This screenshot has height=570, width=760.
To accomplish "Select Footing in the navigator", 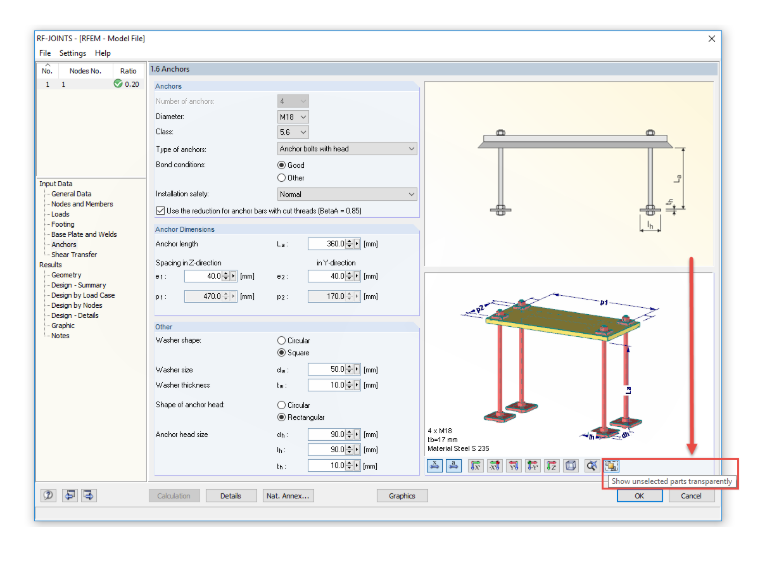I will coord(63,224).
